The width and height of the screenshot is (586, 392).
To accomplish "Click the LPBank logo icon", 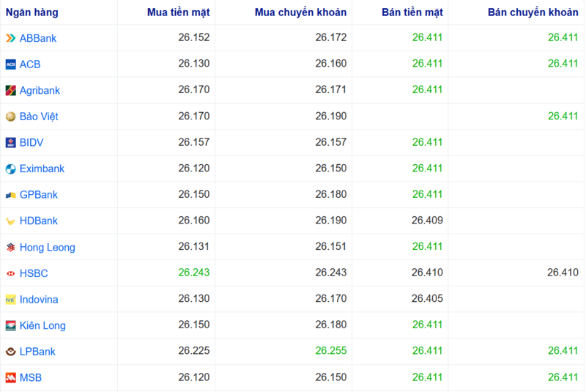I will [x=10, y=352].
